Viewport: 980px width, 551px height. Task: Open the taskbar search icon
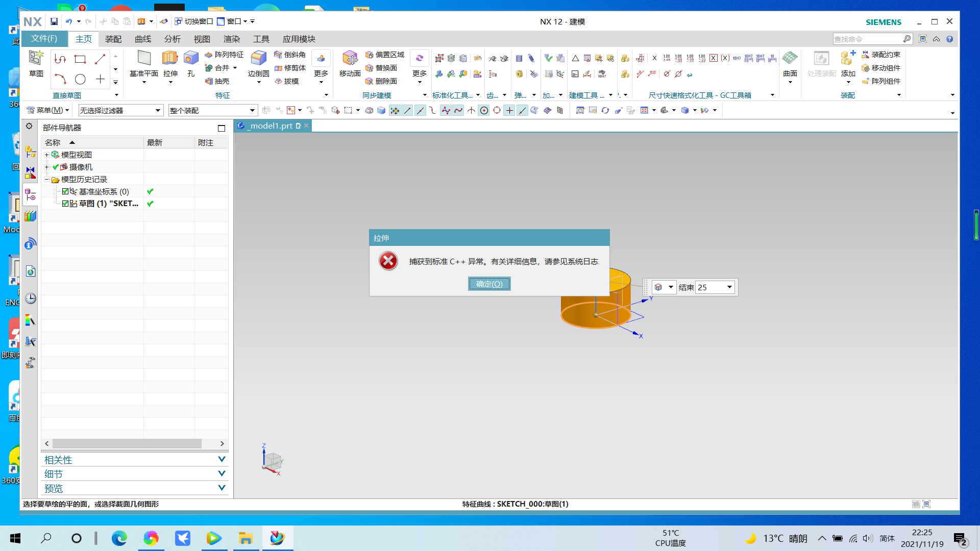[46, 538]
